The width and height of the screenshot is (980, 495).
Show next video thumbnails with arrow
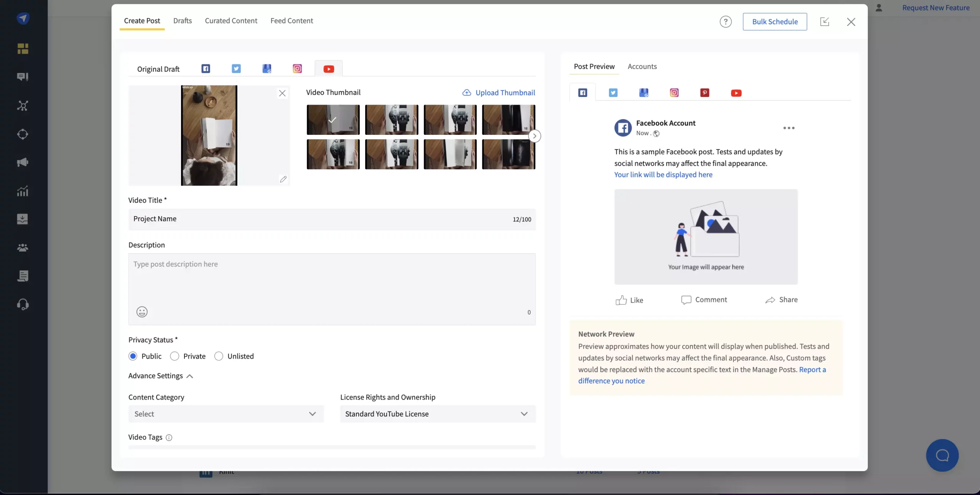click(x=534, y=136)
